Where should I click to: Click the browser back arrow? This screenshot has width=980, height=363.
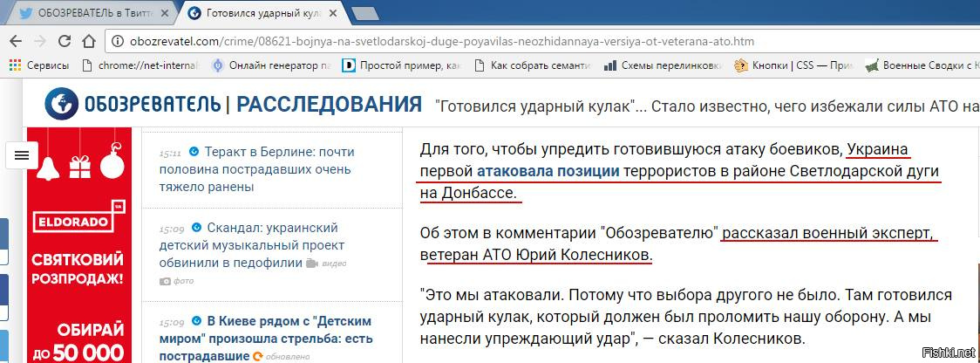pos(15,41)
